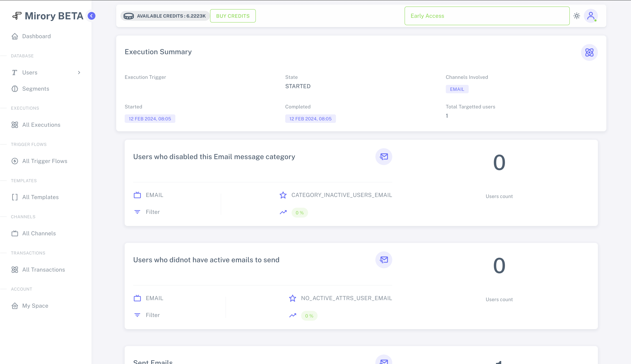The image size is (631, 364).
Task: Collapse sidebar with the blue chevron button
Action: pos(92,16)
